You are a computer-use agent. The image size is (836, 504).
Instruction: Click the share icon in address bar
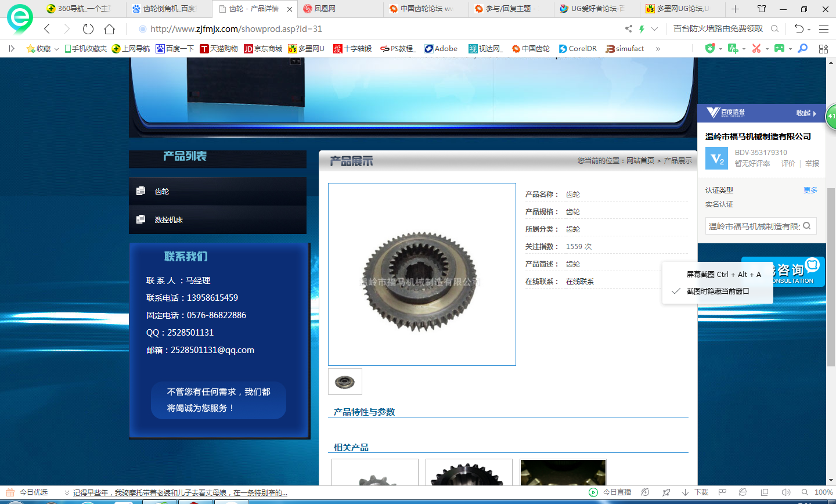tap(628, 28)
